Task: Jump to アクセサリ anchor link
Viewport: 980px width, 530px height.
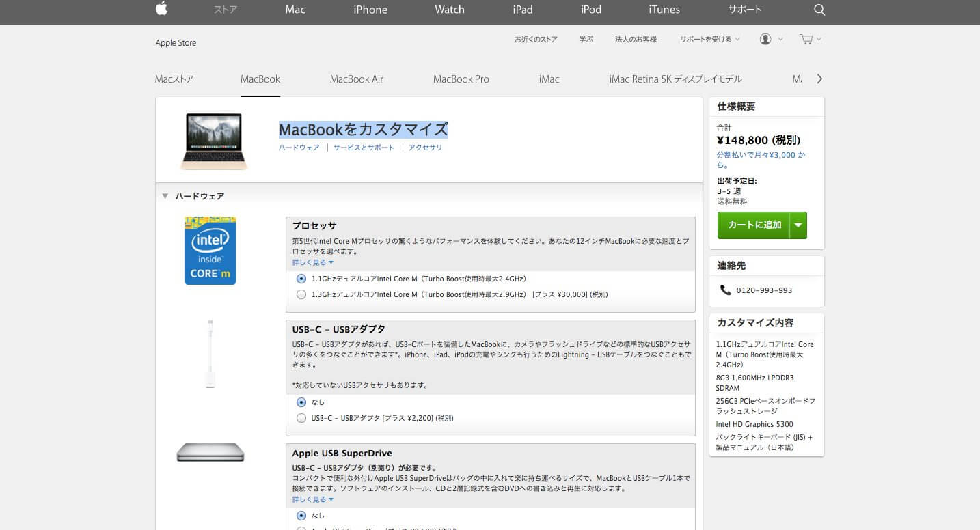Action: pyautogui.click(x=425, y=148)
